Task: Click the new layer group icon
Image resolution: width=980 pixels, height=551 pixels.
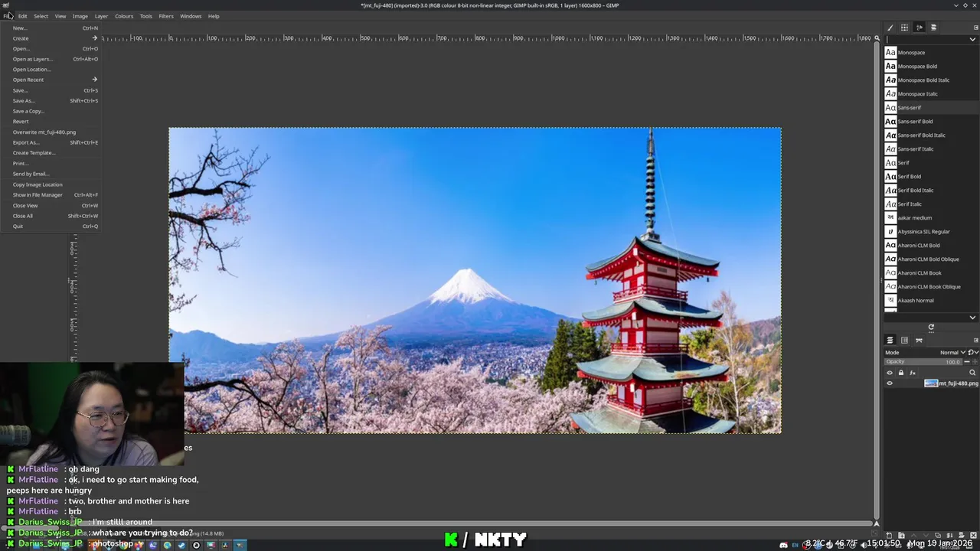Action: point(901,536)
